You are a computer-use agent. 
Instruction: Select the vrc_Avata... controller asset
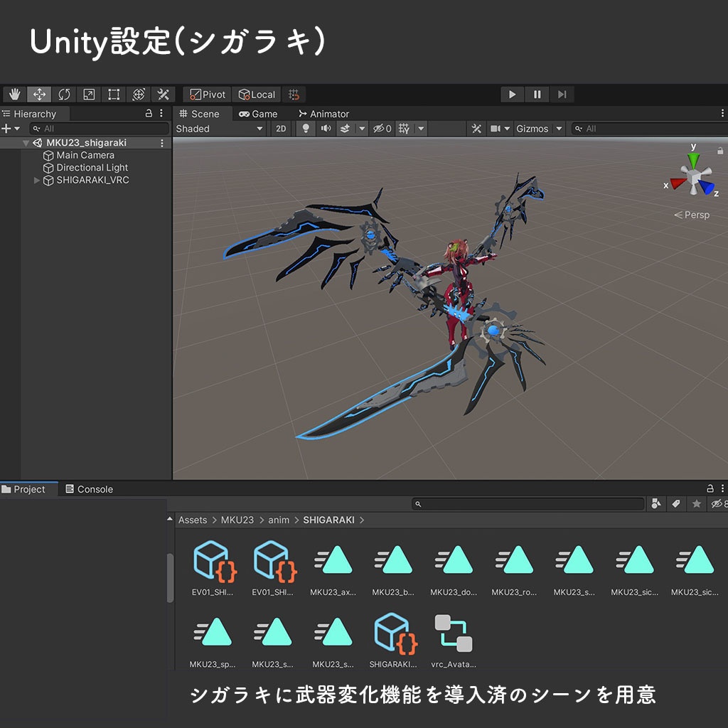click(454, 641)
